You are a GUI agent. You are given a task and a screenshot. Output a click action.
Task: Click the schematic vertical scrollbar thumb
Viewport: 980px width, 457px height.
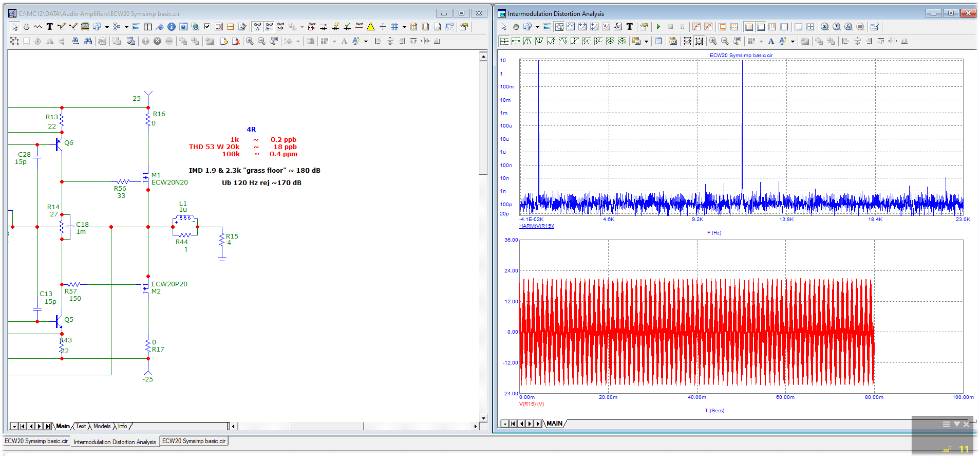click(483, 118)
